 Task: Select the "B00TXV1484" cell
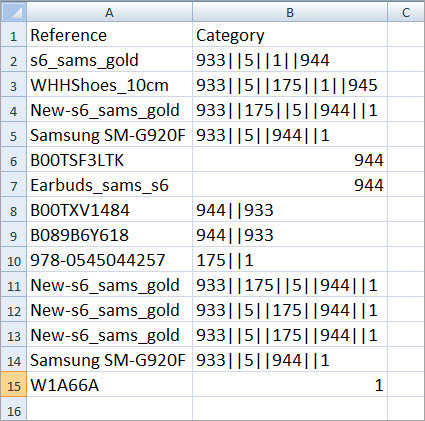(109, 210)
